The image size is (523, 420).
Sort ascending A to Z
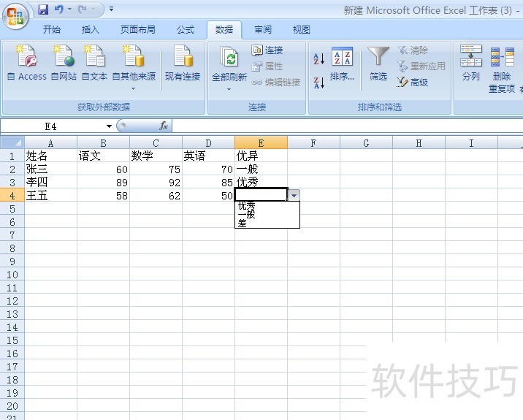coord(318,58)
